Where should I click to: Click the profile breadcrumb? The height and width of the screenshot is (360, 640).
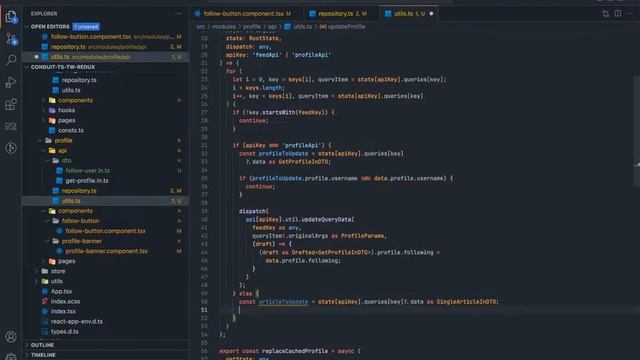tap(252, 27)
